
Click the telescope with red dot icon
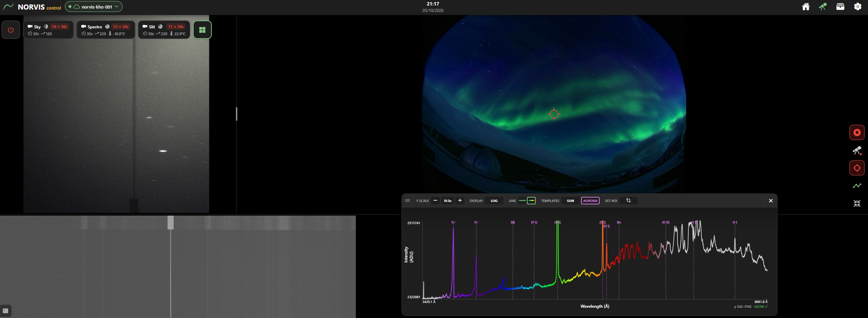857,151
